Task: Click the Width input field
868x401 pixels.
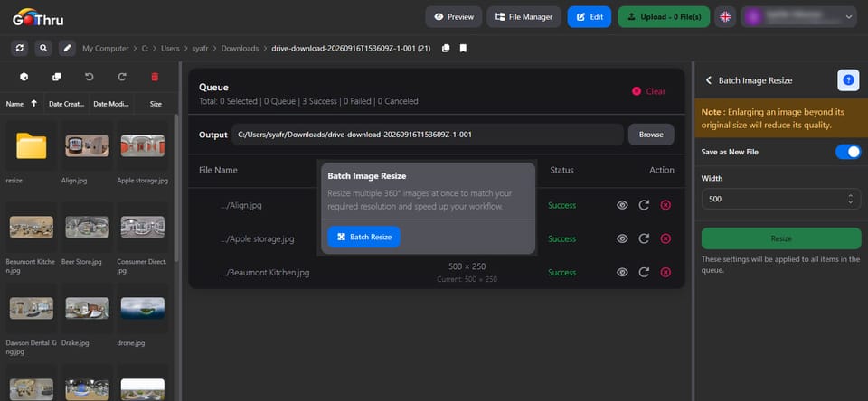Action: click(x=781, y=199)
